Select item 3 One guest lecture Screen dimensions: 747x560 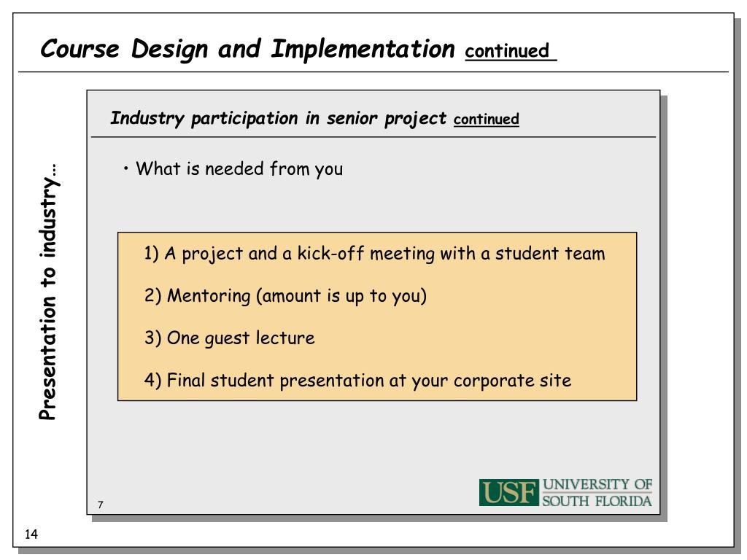[229, 338]
